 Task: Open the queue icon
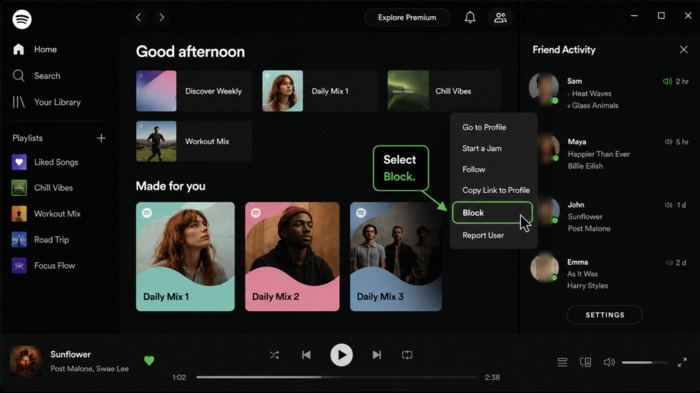[562, 362]
